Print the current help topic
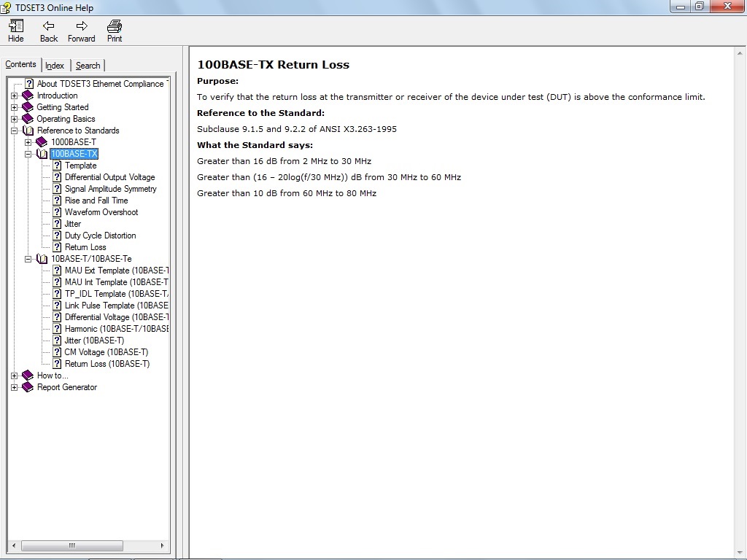 (115, 31)
